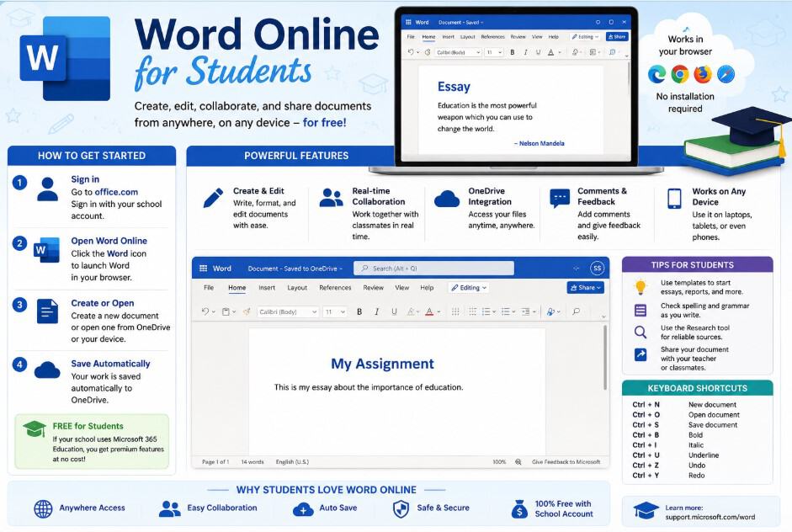This screenshot has width=792, height=532.
Task: Open the support.microsoft.com/word link
Action: [x=710, y=517]
